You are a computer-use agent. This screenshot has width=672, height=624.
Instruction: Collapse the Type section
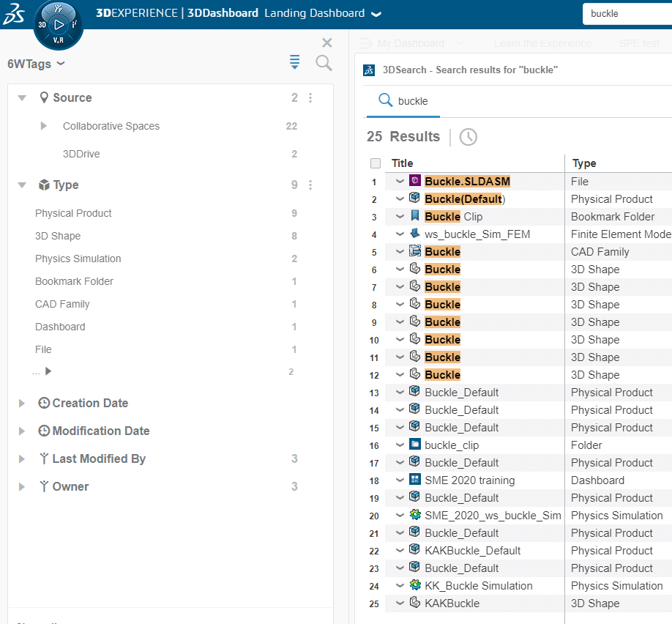coord(22,185)
